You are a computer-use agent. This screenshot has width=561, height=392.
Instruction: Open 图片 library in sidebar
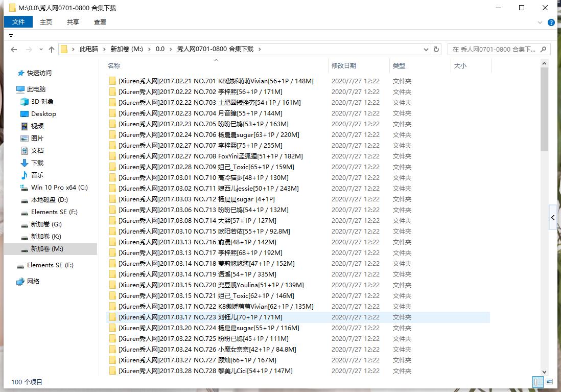[37, 138]
